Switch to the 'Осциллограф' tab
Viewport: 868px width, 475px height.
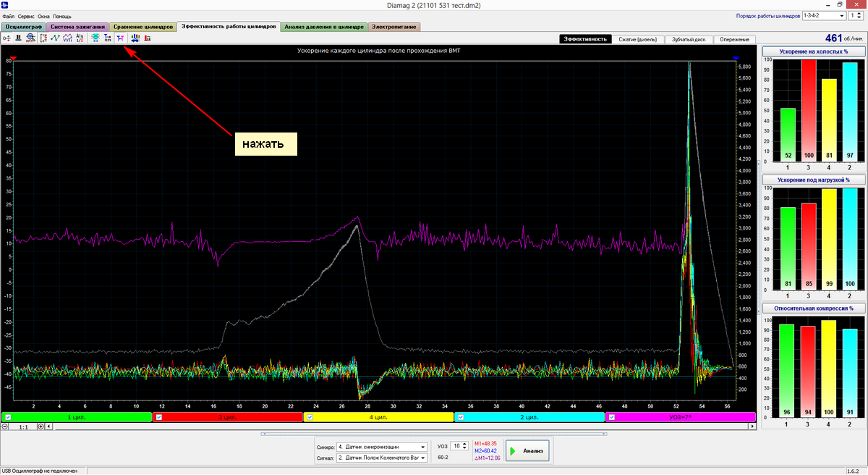point(22,27)
